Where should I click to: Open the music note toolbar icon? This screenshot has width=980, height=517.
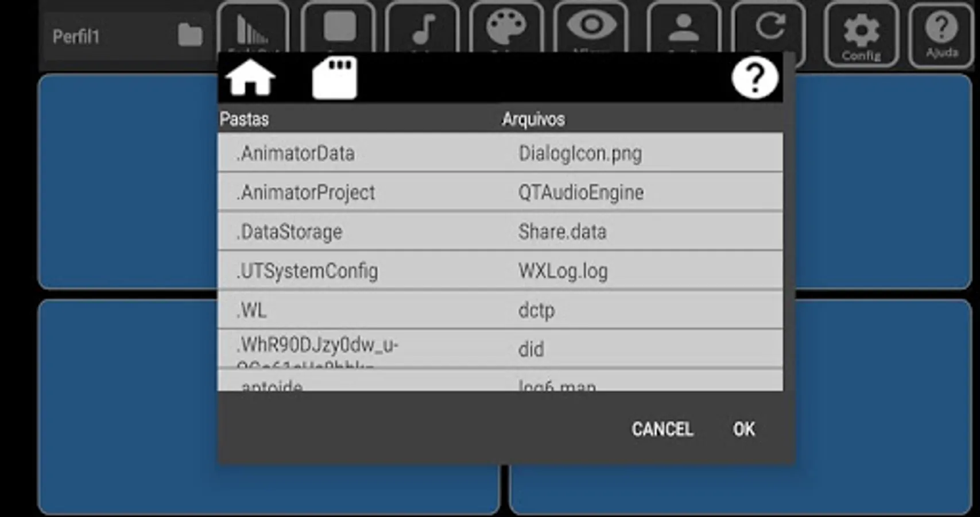(423, 28)
